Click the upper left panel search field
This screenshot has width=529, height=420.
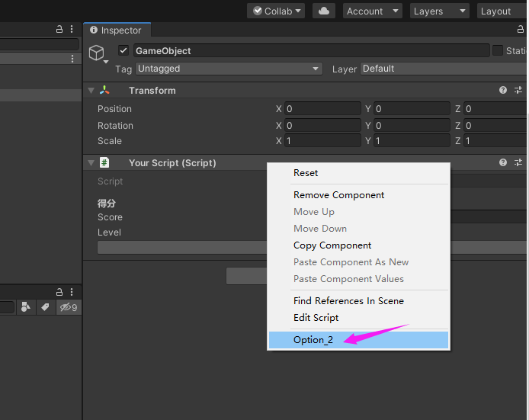(40, 44)
